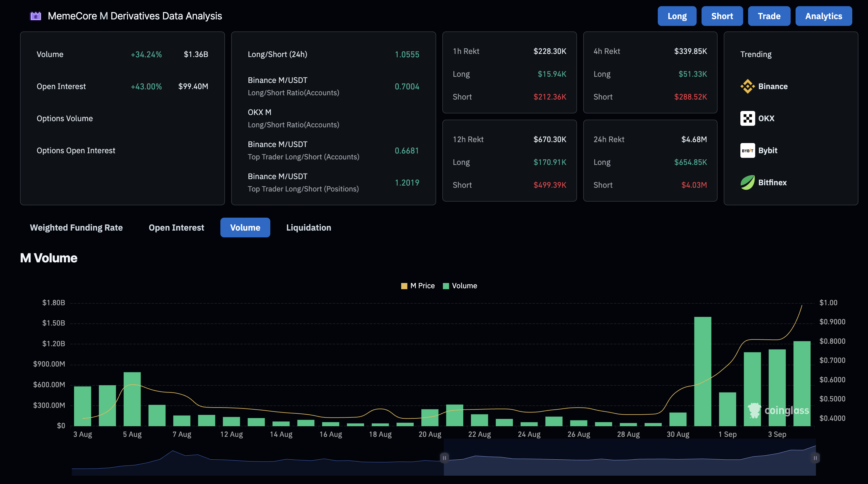Toggle the Volume legend series

[x=460, y=286]
